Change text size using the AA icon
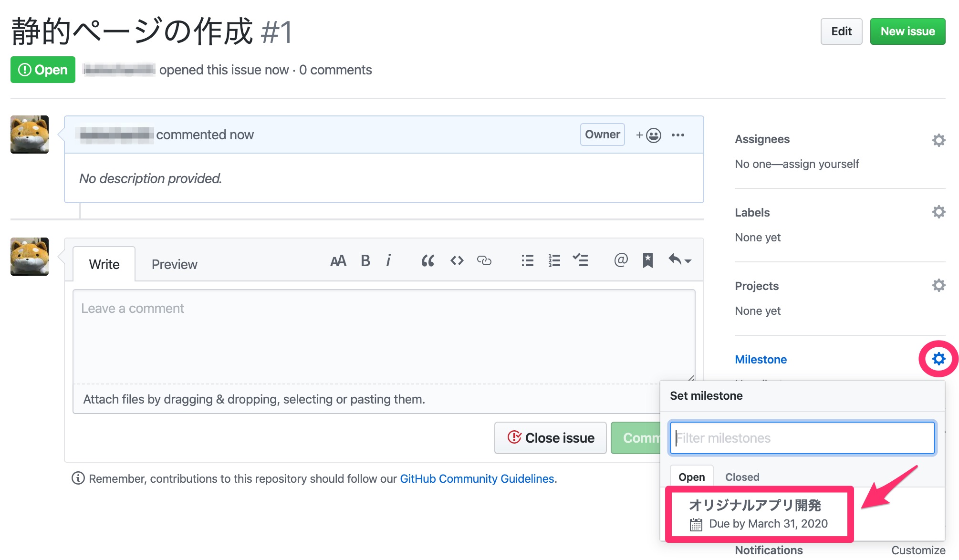Screen dimensions: 959x560 (x=338, y=260)
